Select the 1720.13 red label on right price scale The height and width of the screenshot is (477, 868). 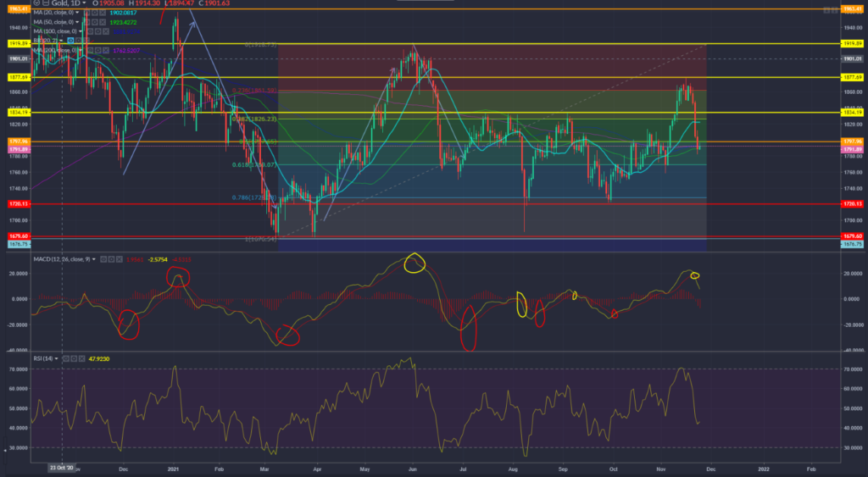[851, 203]
